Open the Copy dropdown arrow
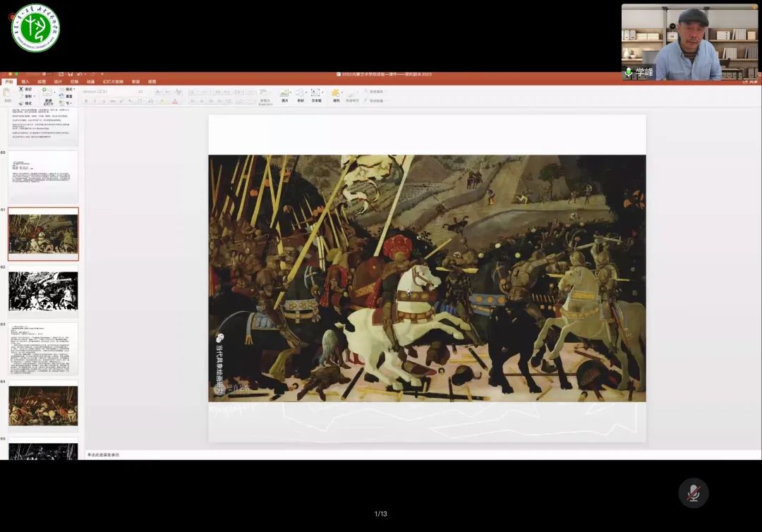 (35, 96)
